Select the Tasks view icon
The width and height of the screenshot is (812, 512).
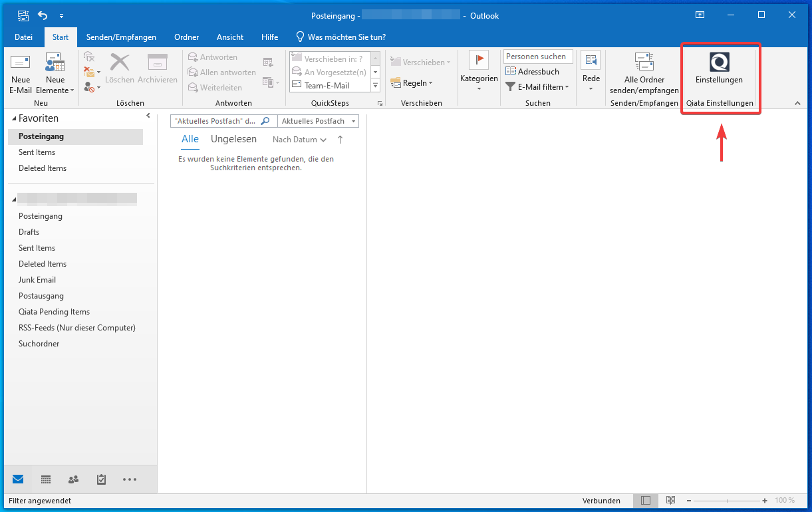pyautogui.click(x=101, y=479)
